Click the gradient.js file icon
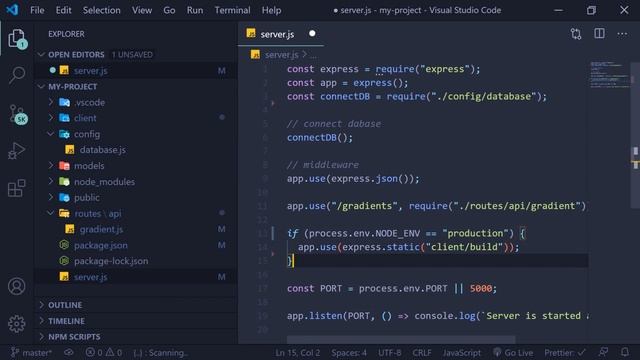 [70, 229]
